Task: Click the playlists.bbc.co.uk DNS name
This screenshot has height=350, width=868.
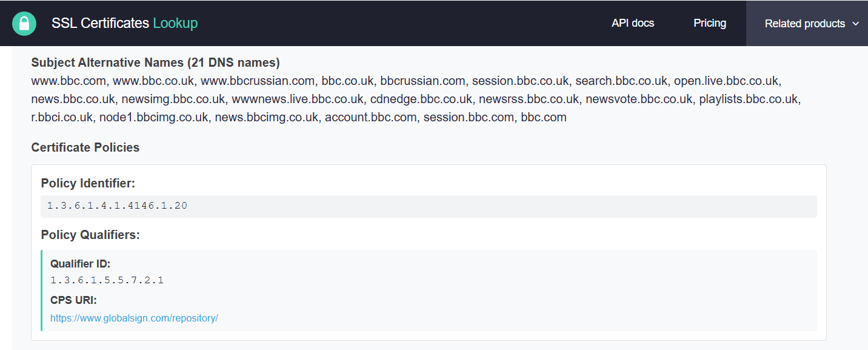Action: (749, 99)
